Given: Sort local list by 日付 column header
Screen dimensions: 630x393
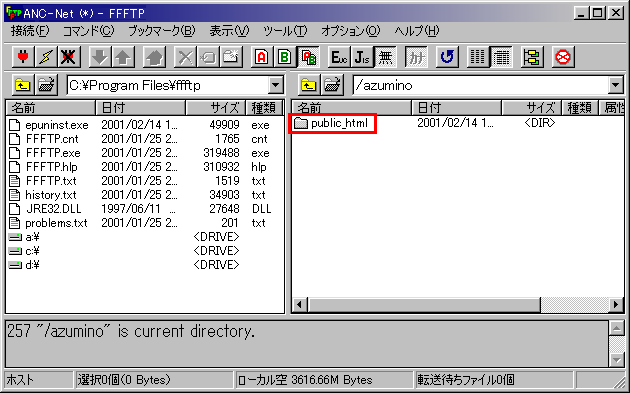Looking at the screenshot, I should [141, 108].
